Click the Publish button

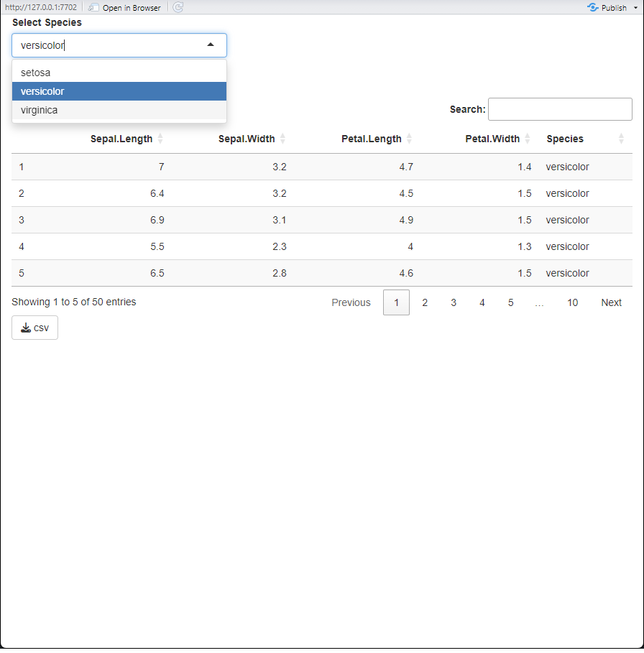point(607,7)
